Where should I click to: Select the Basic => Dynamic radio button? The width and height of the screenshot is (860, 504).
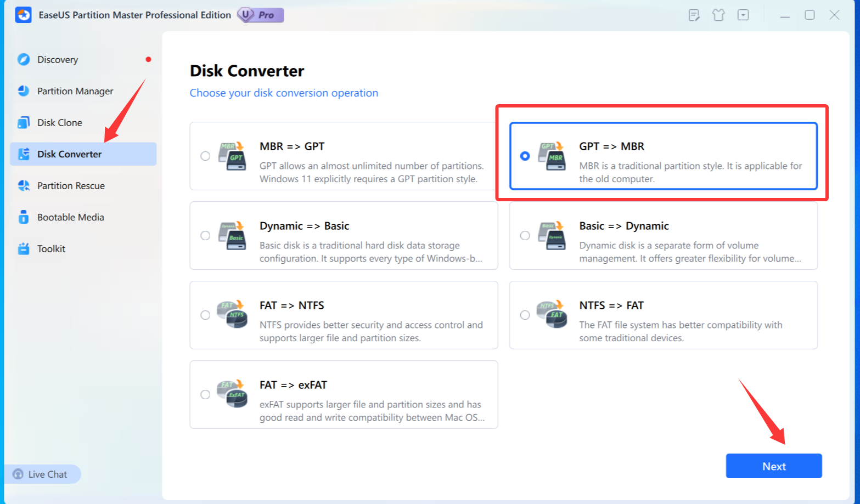(x=525, y=235)
